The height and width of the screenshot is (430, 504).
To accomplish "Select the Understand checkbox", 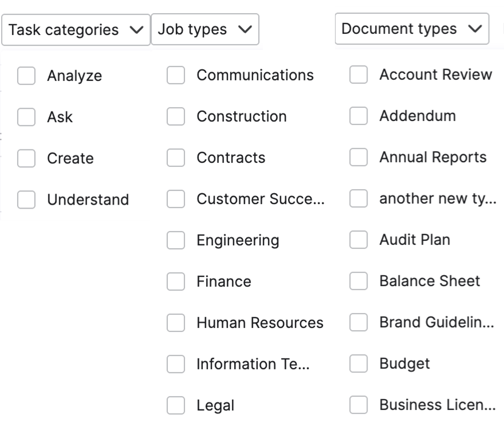I will (26, 199).
